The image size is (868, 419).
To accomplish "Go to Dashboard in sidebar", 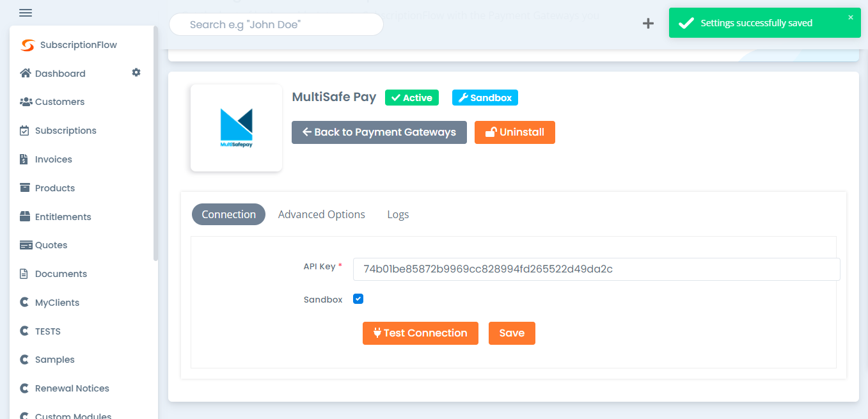I will coord(60,74).
